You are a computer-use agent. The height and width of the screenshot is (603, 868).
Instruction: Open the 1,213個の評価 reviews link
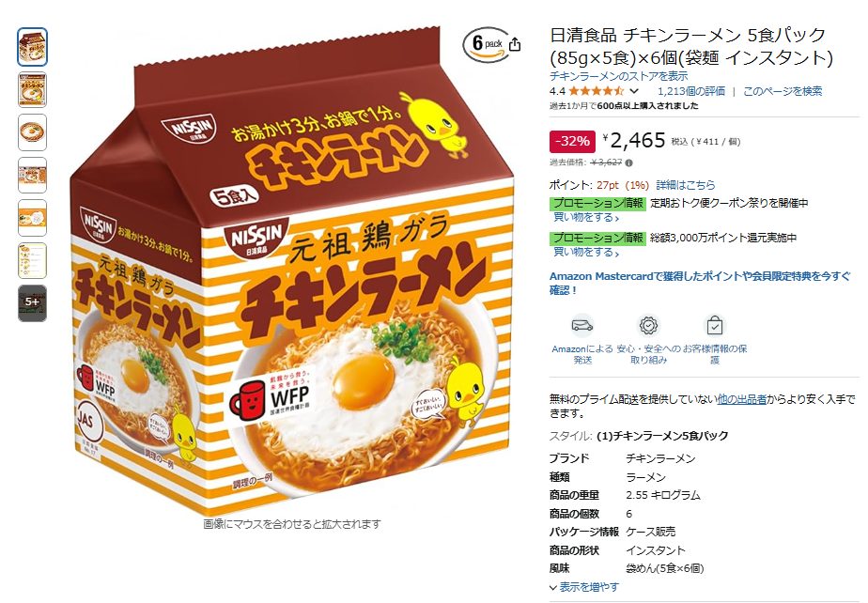[690, 91]
